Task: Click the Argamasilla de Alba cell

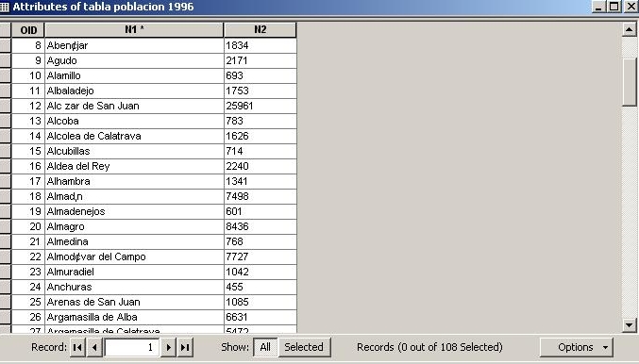Action: [x=134, y=317]
